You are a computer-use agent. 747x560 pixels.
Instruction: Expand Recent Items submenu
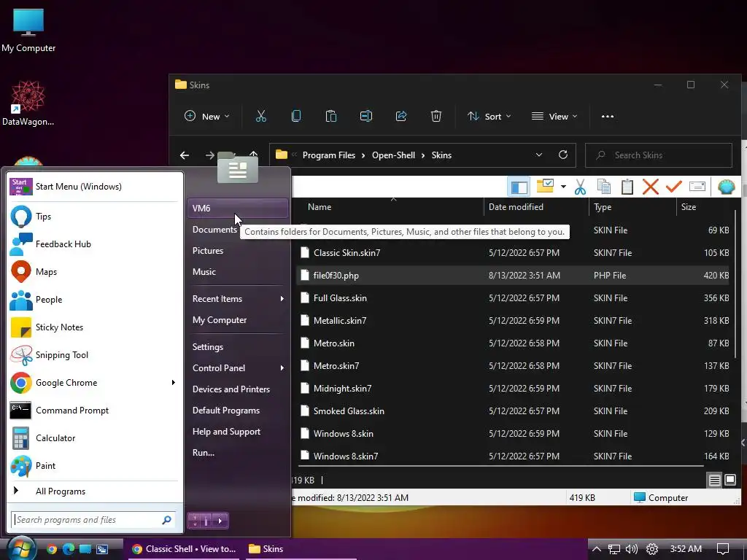point(238,298)
